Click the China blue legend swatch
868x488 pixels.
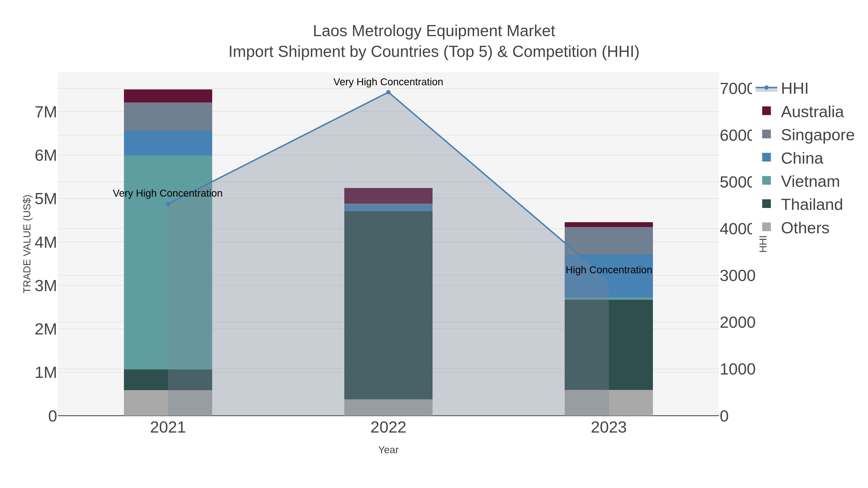(766, 157)
